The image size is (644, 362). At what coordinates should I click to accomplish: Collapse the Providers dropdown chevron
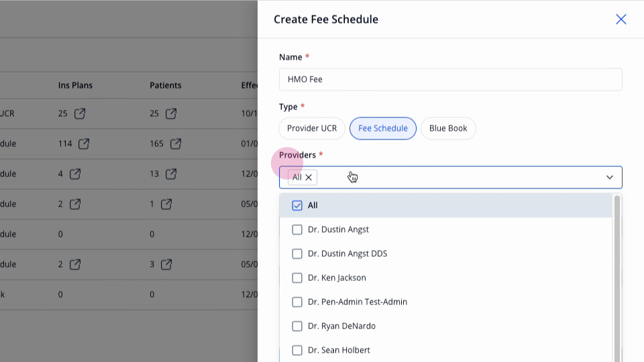point(610,177)
